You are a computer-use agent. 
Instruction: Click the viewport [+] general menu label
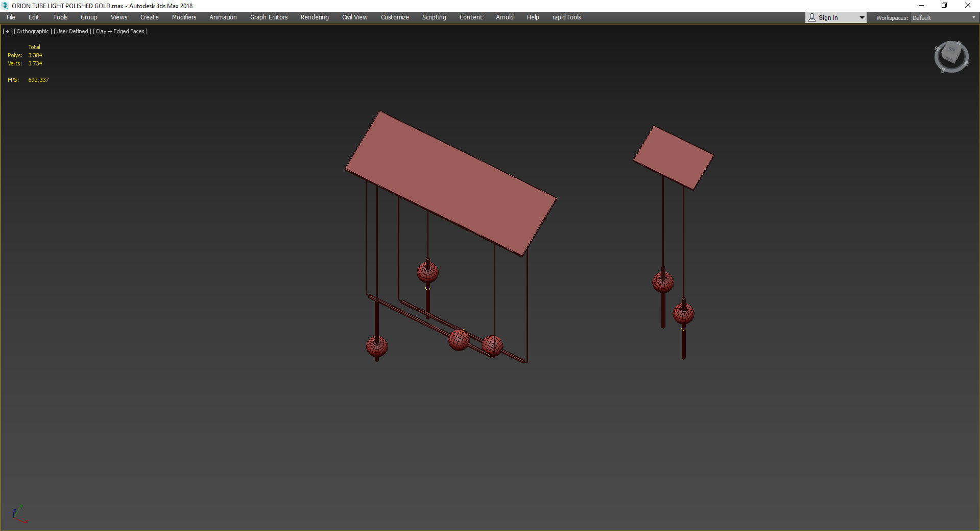[x=8, y=31]
